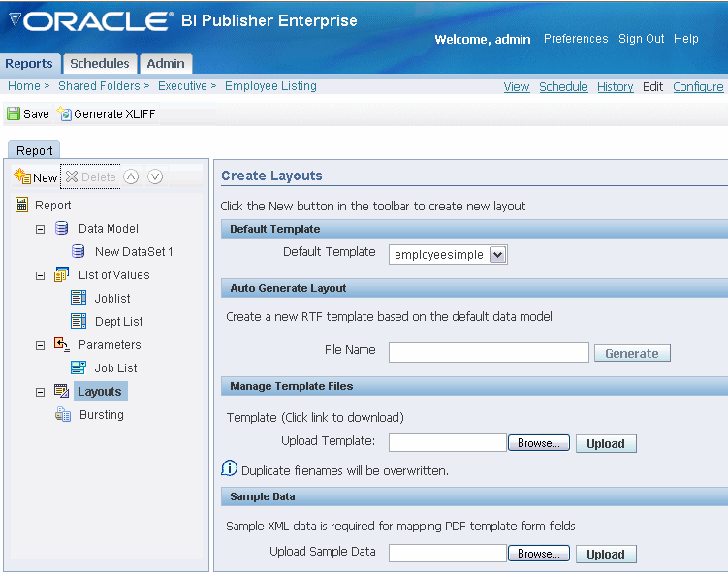Move item down with down arrow icon
The height and width of the screenshot is (575, 728).
(155, 176)
